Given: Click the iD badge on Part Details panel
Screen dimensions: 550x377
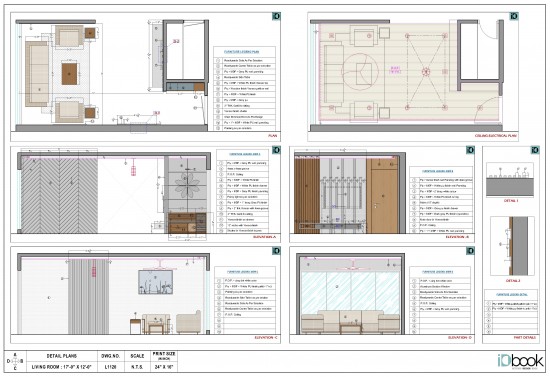Looking at the screenshot, I should coord(535,150).
